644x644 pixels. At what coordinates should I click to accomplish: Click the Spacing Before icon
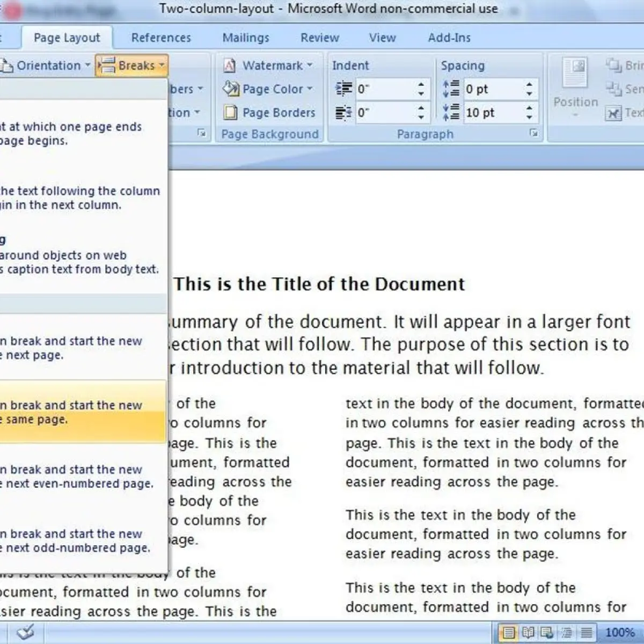[451, 89]
